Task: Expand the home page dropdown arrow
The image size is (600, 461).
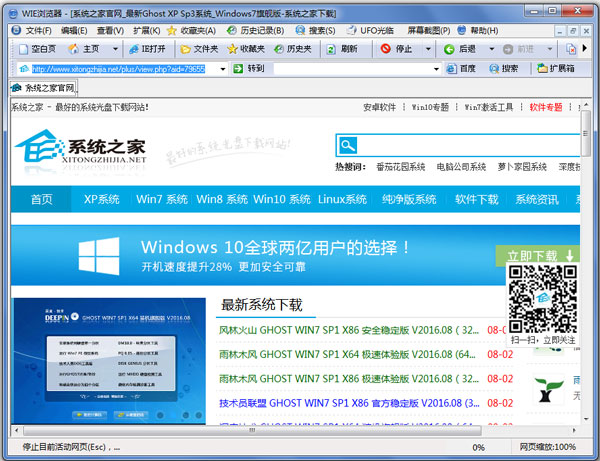Action: tap(115, 49)
